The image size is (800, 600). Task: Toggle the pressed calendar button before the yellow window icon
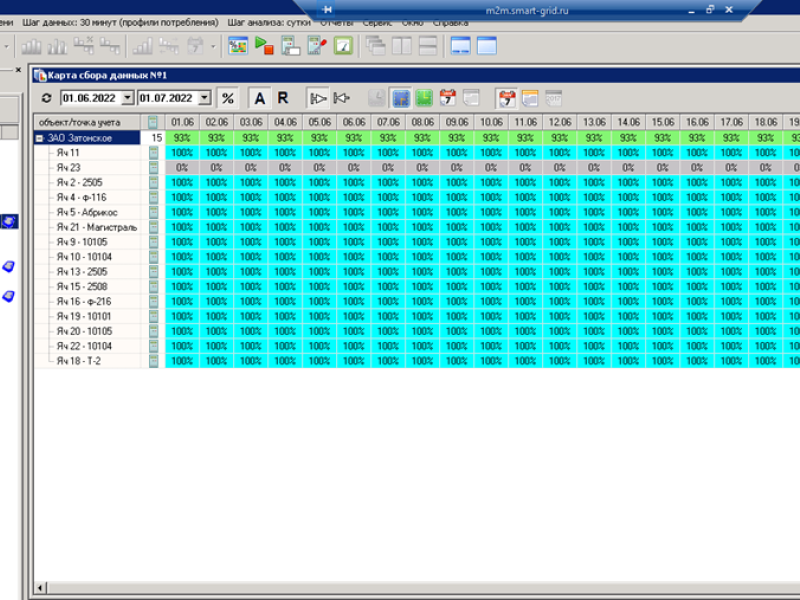click(x=507, y=98)
